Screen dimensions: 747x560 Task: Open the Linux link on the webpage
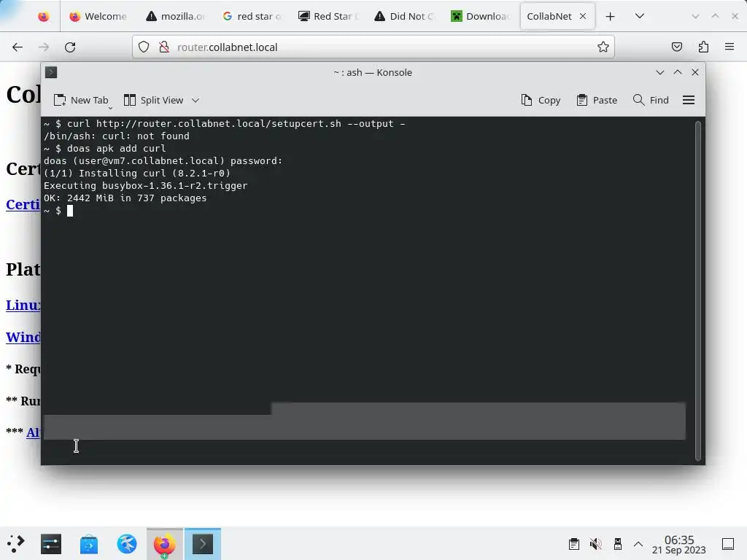[x=23, y=305]
